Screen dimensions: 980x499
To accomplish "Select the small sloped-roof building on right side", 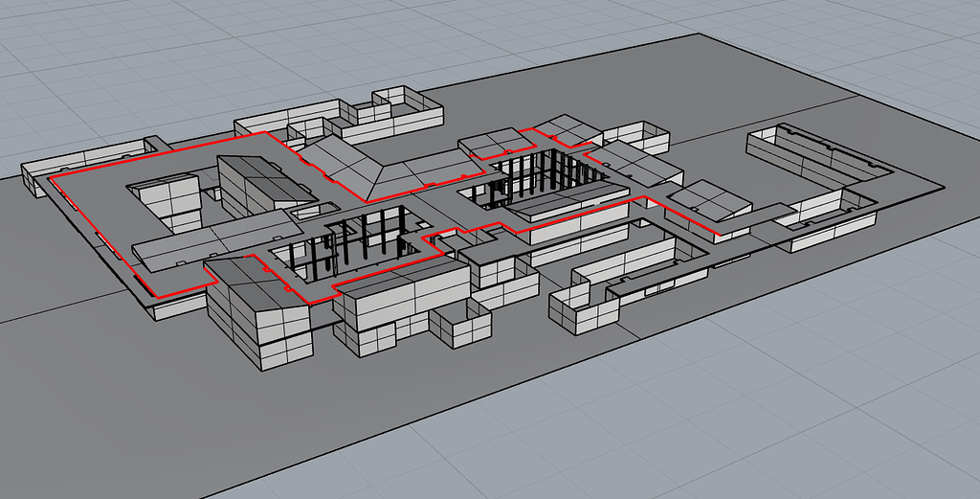I will pos(708,203).
